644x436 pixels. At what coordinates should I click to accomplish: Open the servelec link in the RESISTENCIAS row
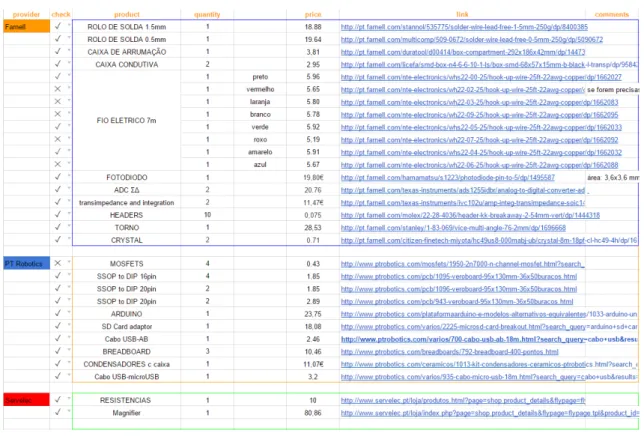click(x=463, y=401)
